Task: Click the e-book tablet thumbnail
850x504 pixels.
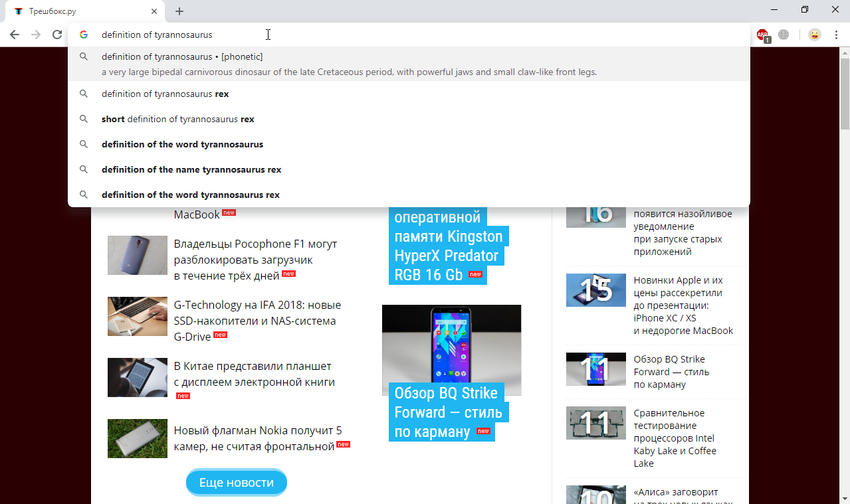Action: point(138,377)
